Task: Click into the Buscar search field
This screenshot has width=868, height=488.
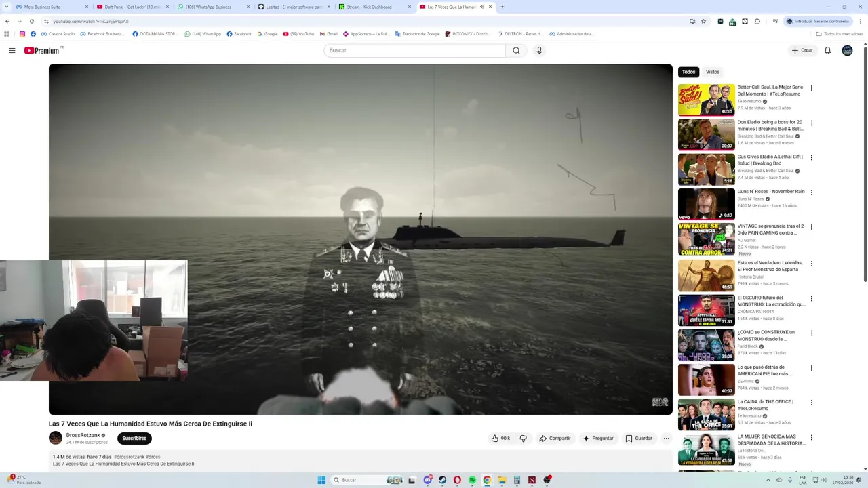Action: [415, 50]
